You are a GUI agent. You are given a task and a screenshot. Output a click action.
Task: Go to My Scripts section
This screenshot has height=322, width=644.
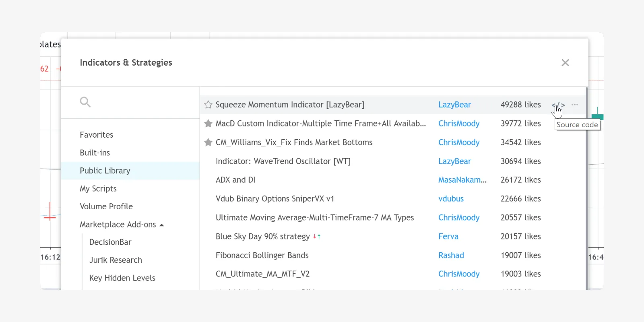point(98,189)
